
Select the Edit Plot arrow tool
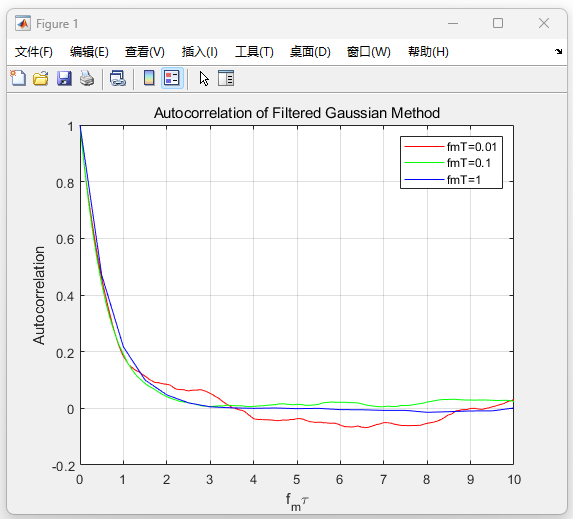coord(204,78)
